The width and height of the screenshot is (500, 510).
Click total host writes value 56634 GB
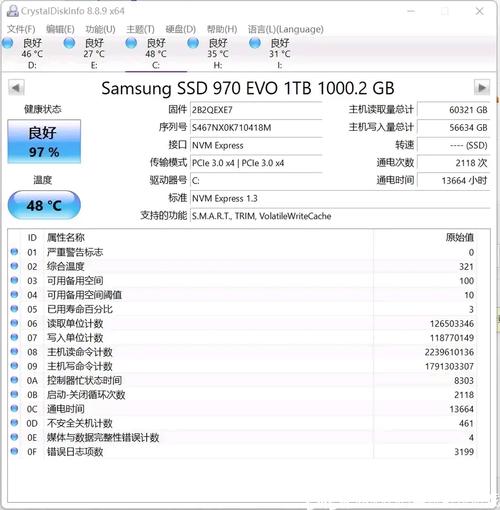[x=454, y=127]
